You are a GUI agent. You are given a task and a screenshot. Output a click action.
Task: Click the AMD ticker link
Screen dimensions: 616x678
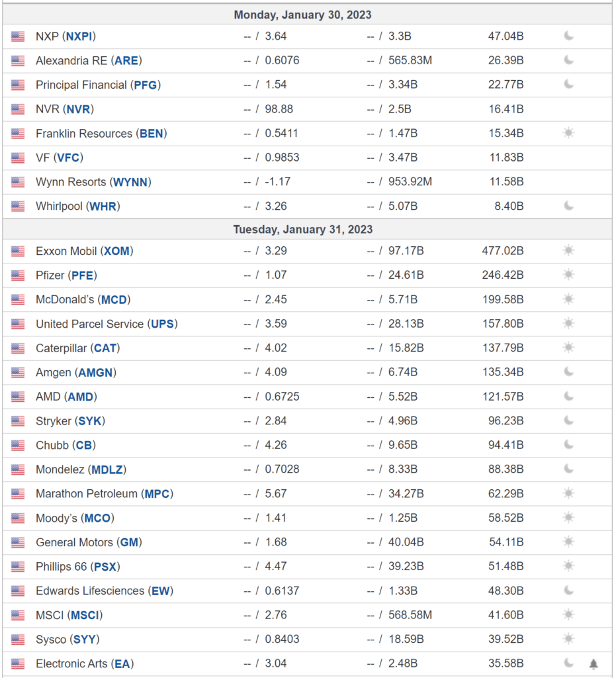point(80,397)
